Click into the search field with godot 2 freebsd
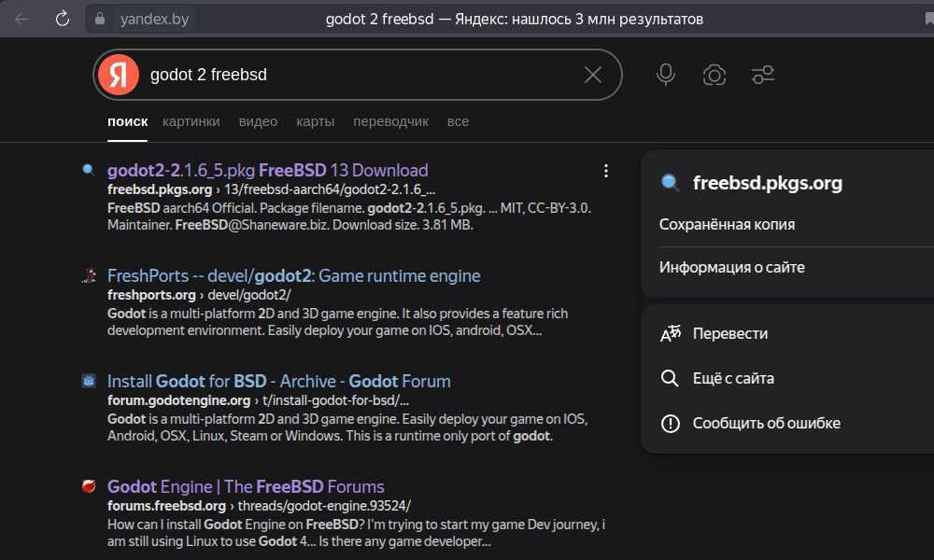This screenshot has height=560, width=934. click(358, 75)
